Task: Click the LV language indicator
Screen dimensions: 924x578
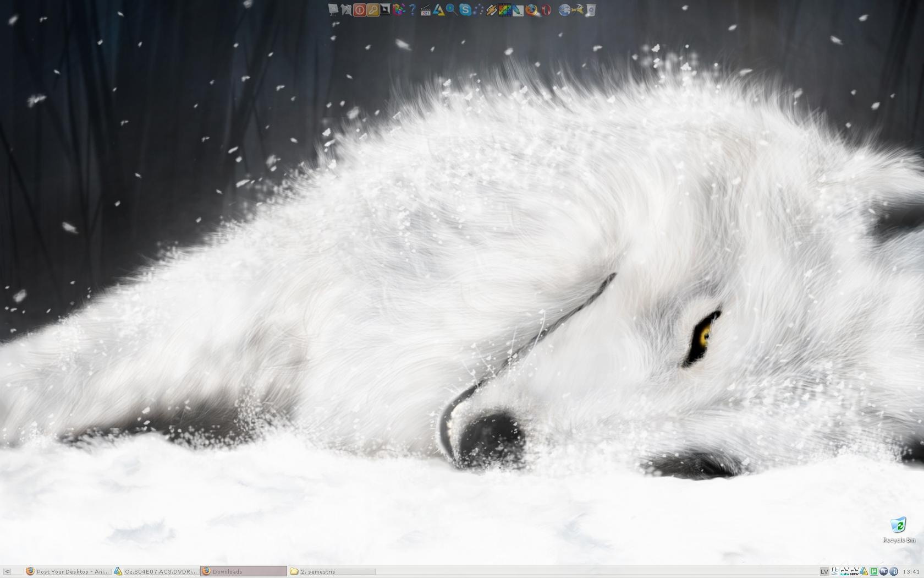Action: (824, 571)
